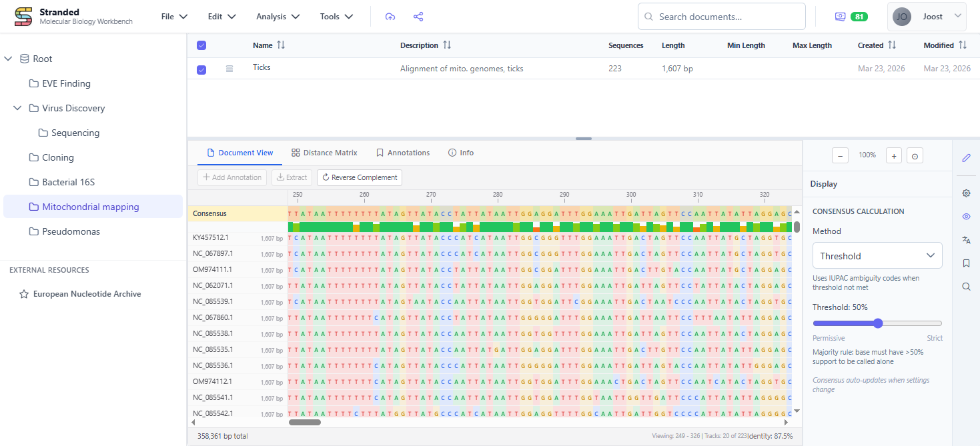The image size is (980, 446).
Task: Select the pencil edit icon in right sidebar
Action: click(966, 158)
